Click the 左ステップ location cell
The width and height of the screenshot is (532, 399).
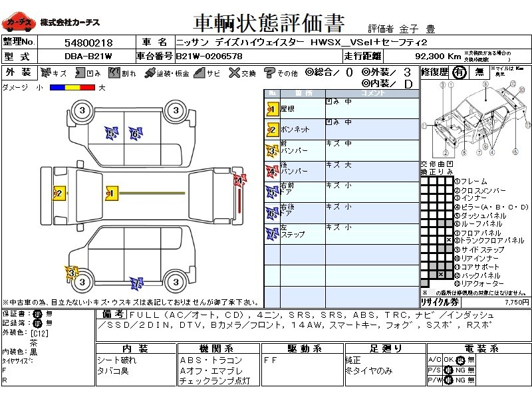(303, 234)
